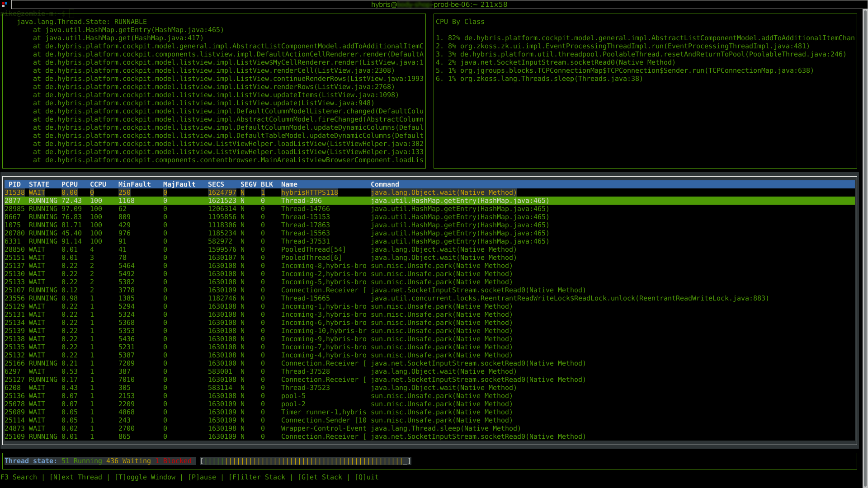
Task: Select the hybrisHTTPS118 thread row
Action: [x=309, y=192]
